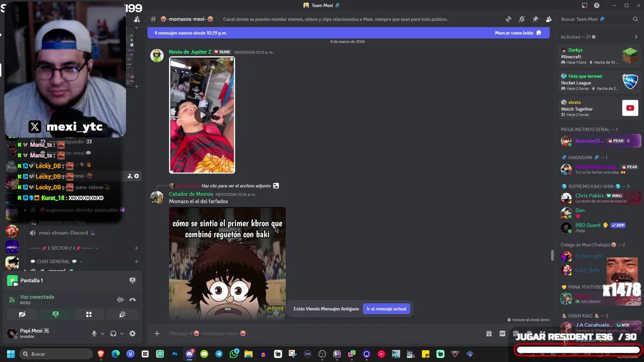The height and width of the screenshot is (362, 644).
Task: Open WhatsApp from taskbar
Action: click(233, 354)
